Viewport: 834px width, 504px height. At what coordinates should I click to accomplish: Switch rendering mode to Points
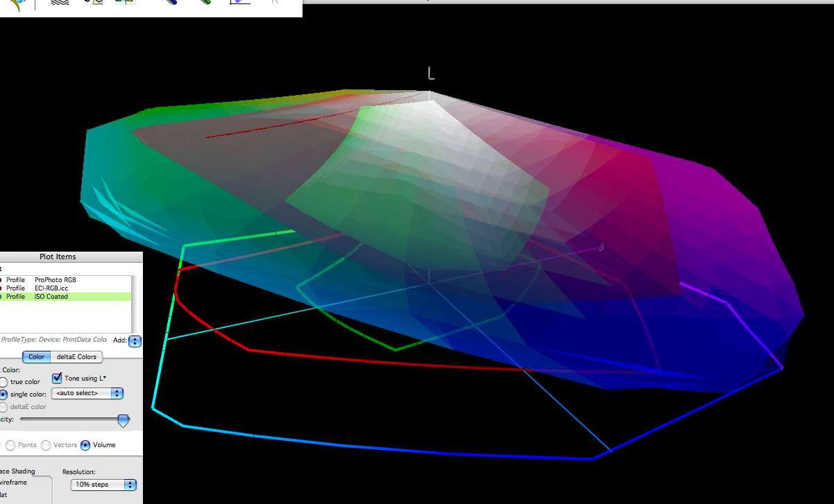[x=10, y=444]
